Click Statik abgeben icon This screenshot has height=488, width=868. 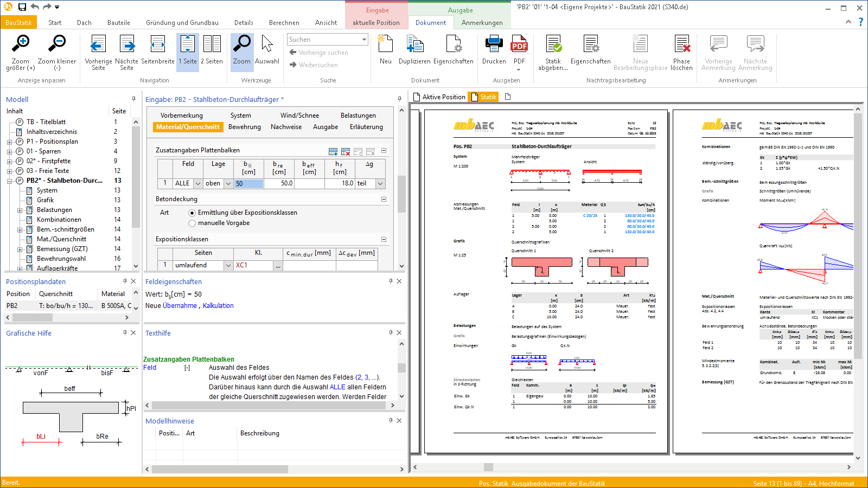(553, 44)
